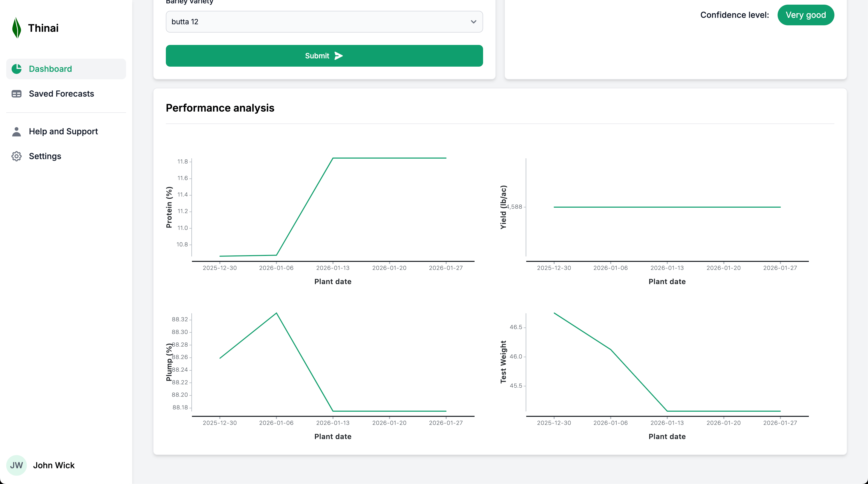Open Settings via the gear icon
The width and height of the screenshot is (868, 484).
click(x=17, y=156)
